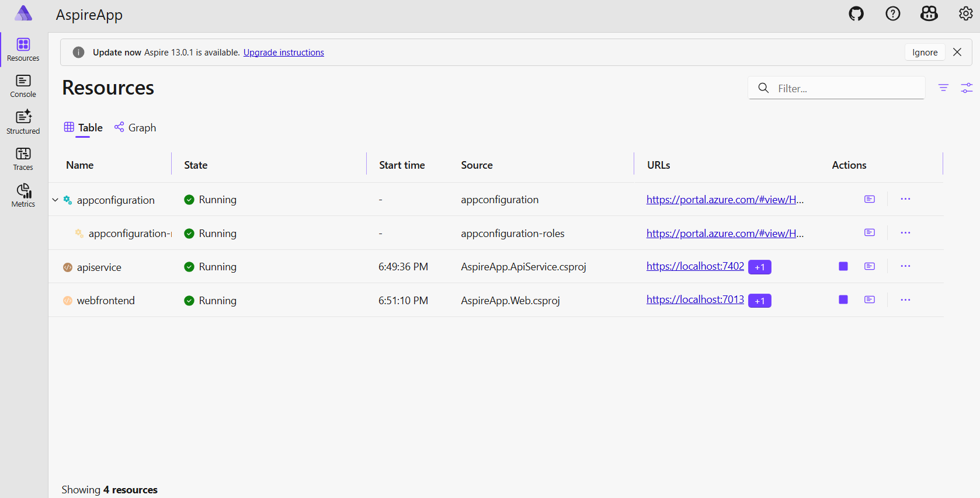Open the Azure portal link for appconfiguration
This screenshot has width=980, height=498.
pos(725,200)
